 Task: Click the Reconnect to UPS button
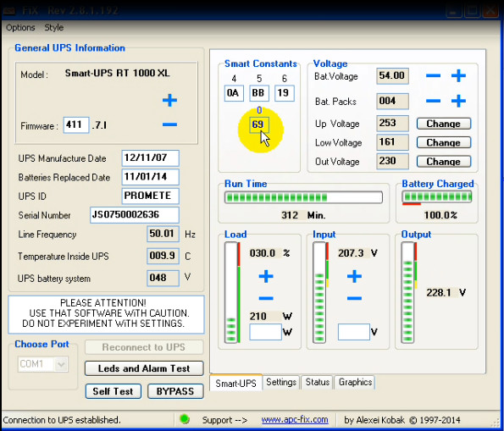point(144,347)
